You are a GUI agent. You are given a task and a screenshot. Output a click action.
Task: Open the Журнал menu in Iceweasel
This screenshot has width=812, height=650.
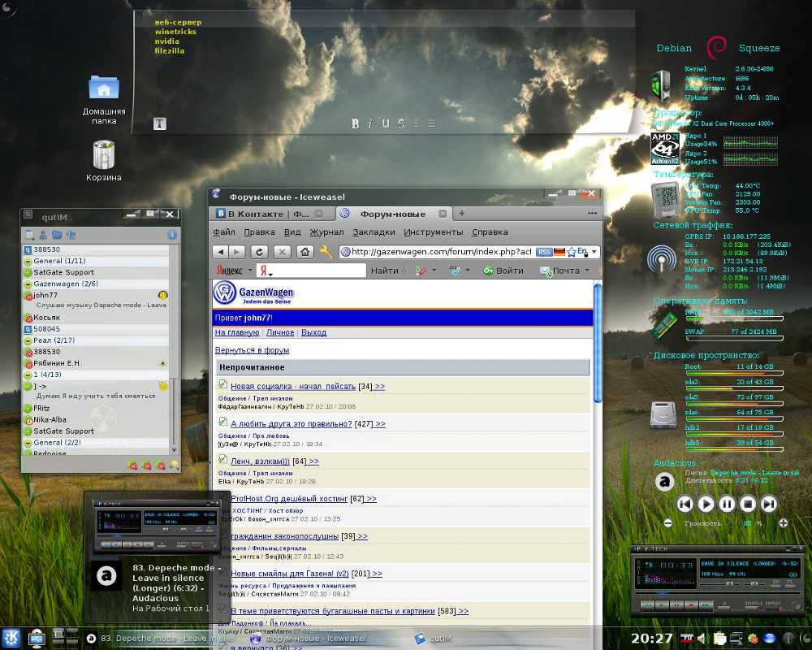[x=326, y=232]
